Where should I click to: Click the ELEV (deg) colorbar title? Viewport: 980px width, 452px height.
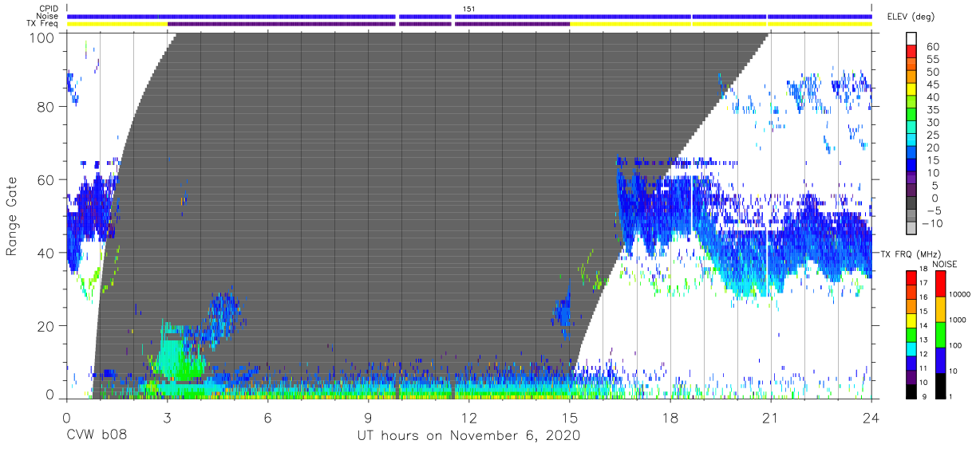tap(911, 17)
